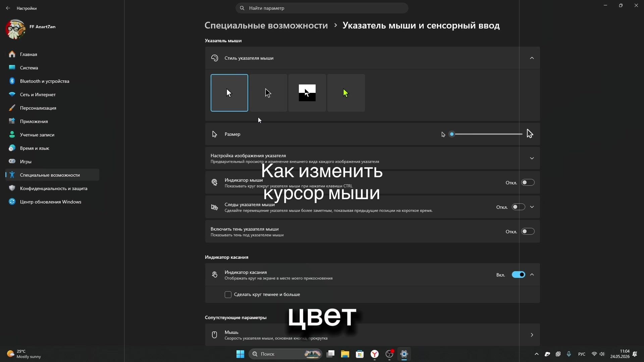Open Yandex Browser from taskbar
Screen dimensions: 644x362
pos(375,354)
